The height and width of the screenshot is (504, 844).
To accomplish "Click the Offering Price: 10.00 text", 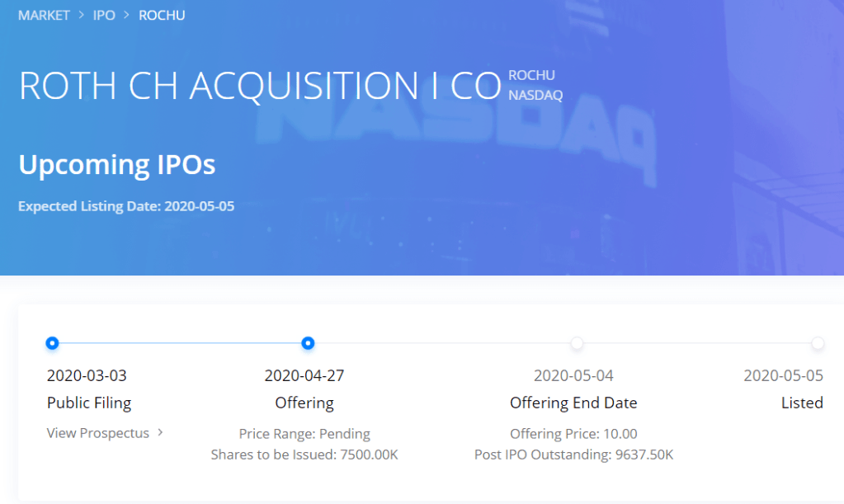I will (573, 434).
